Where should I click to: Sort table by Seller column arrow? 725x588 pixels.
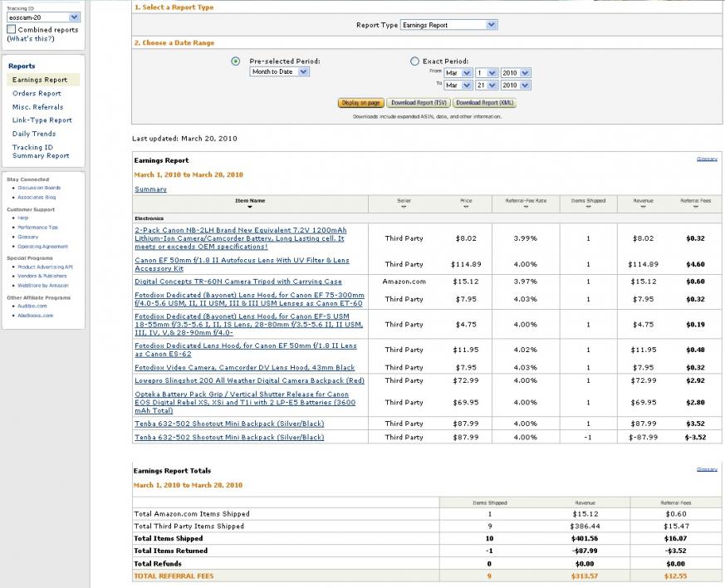[404, 207]
